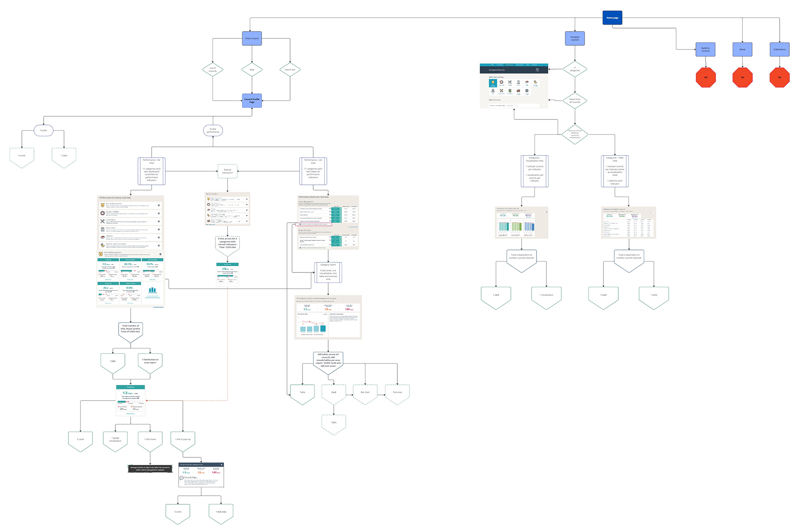The width and height of the screenshot is (796, 532).
Task: Select the Home page node
Action: coord(612,18)
